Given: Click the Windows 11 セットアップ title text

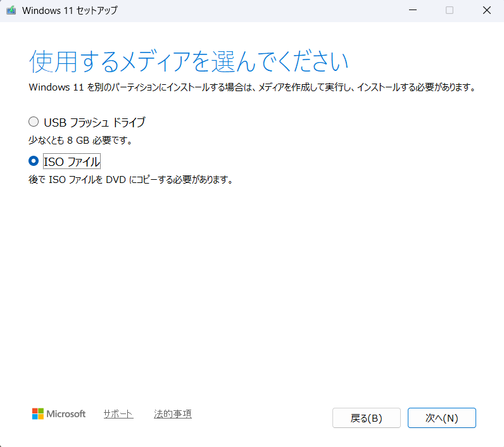Looking at the screenshot, I should (70, 11).
